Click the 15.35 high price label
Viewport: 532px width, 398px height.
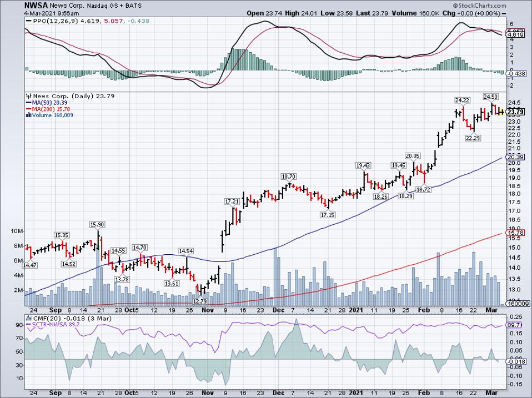click(62, 235)
